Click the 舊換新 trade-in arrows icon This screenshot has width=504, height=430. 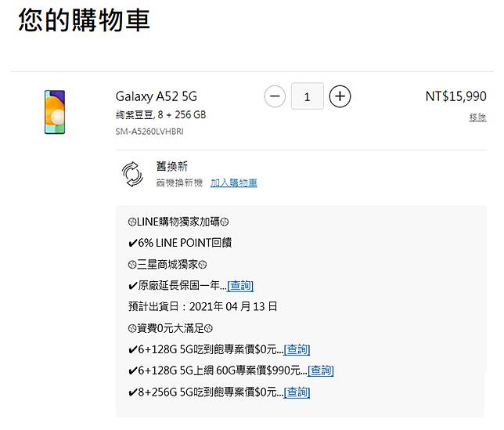click(133, 175)
